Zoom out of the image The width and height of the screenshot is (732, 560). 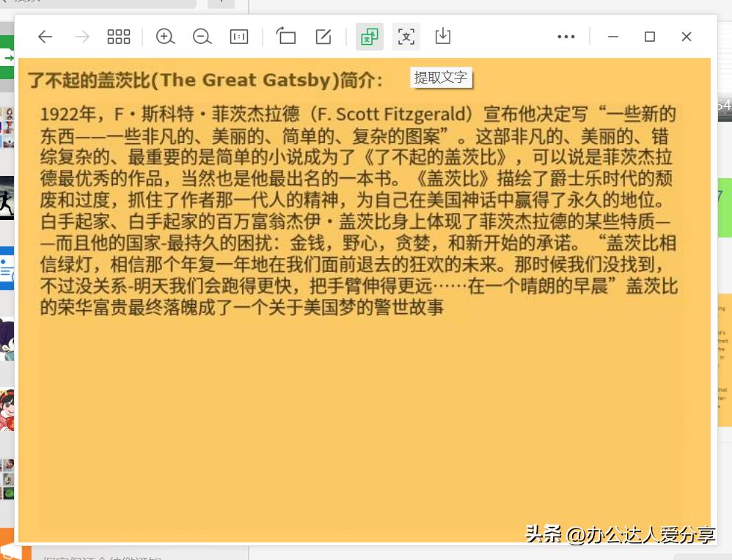pos(202,36)
